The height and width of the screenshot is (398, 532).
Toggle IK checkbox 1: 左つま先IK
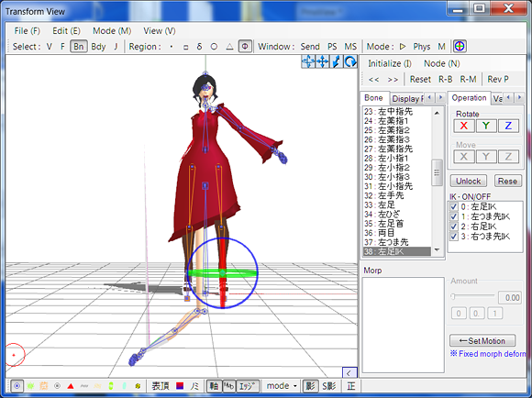click(x=454, y=216)
